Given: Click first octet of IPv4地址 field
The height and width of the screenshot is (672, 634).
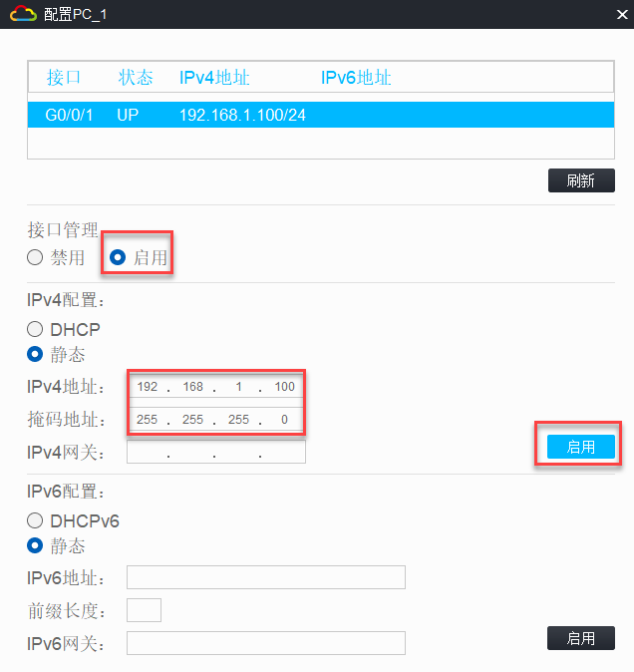Looking at the screenshot, I should (148, 387).
